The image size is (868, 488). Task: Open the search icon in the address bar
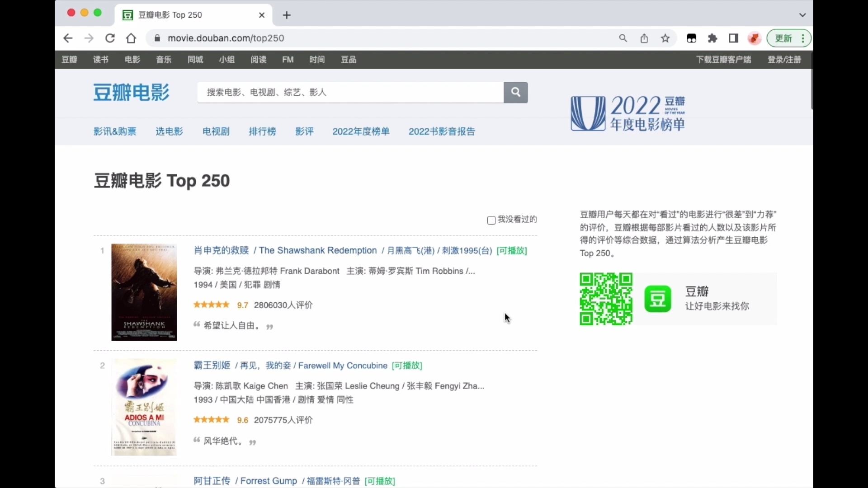[623, 38]
